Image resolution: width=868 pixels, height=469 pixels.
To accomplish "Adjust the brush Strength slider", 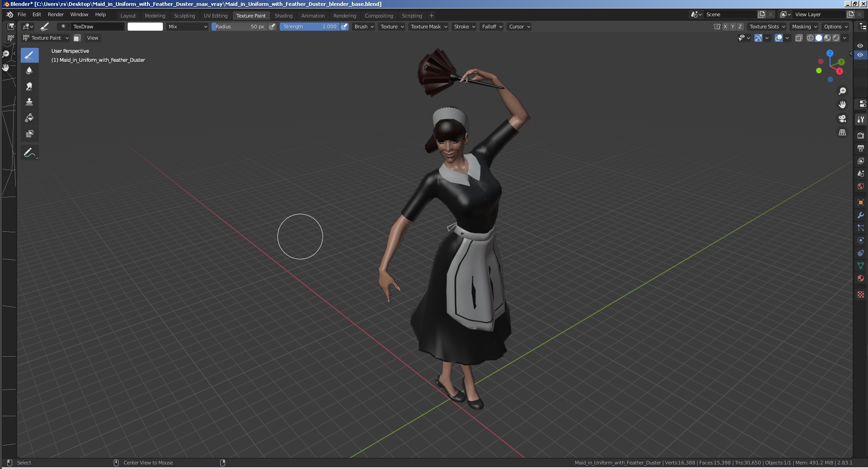I will (x=309, y=27).
